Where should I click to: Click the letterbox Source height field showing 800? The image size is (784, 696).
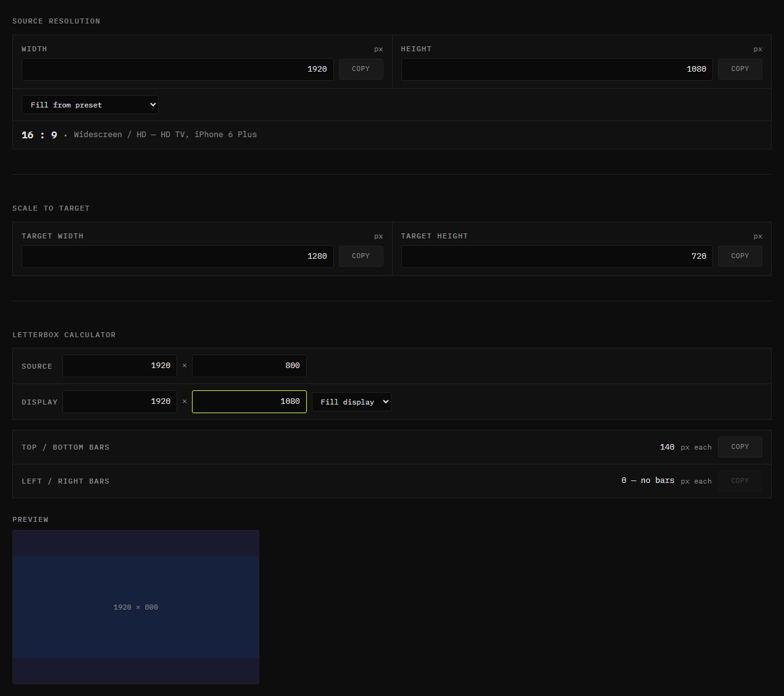pos(249,366)
